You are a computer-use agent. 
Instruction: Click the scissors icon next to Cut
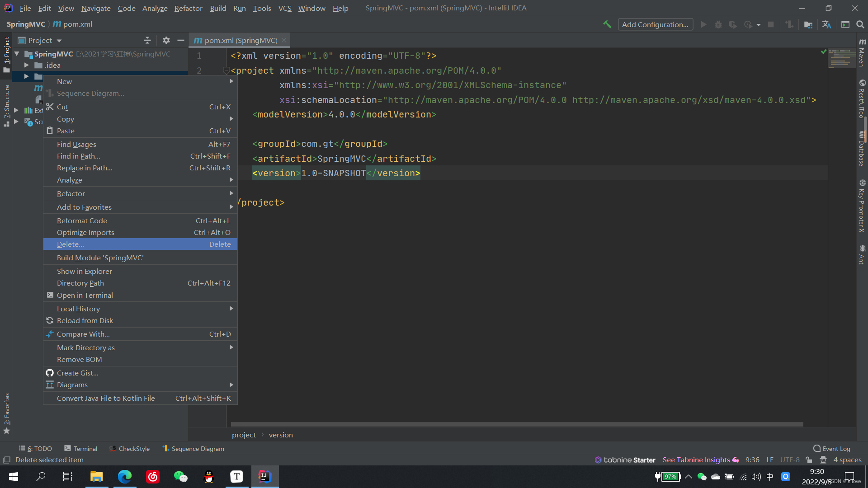(50, 107)
